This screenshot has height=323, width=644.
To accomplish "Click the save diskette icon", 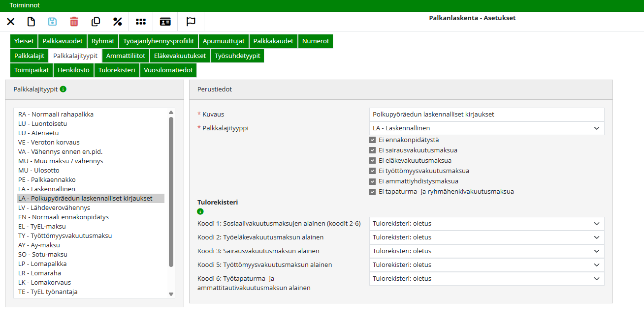I will click(52, 22).
